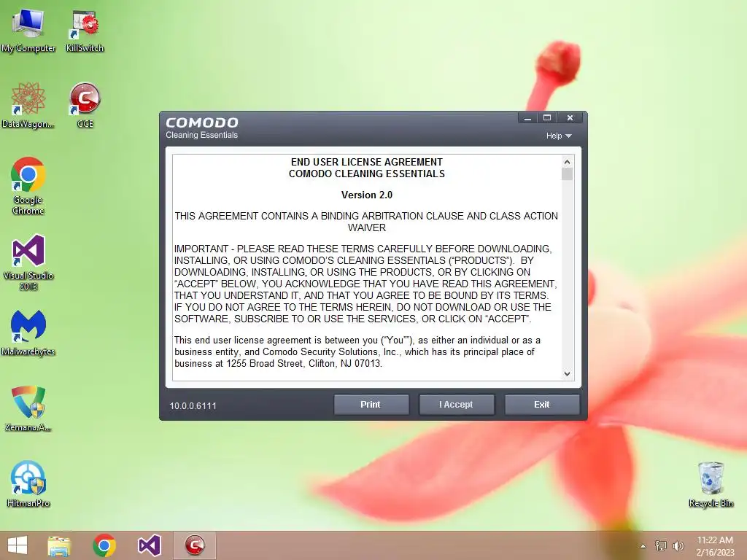This screenshot has width=747, height=560.
Task: Open the Windows Start button
Action: 18,545
